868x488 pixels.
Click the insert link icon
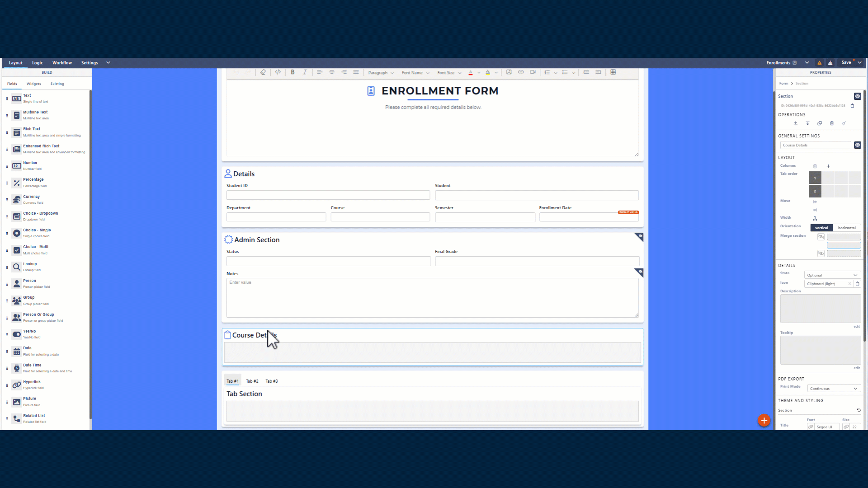pos(521,72)
